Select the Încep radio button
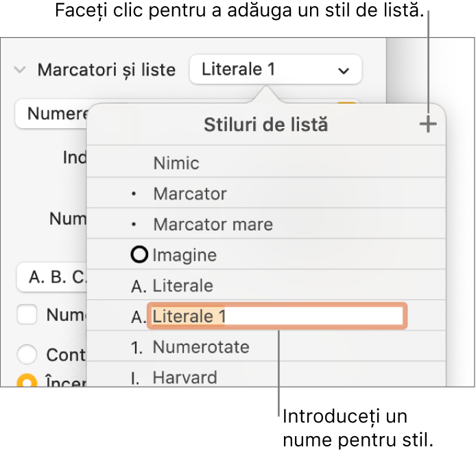The height and width of the screenshot is (454, 476). pos(27,381)
